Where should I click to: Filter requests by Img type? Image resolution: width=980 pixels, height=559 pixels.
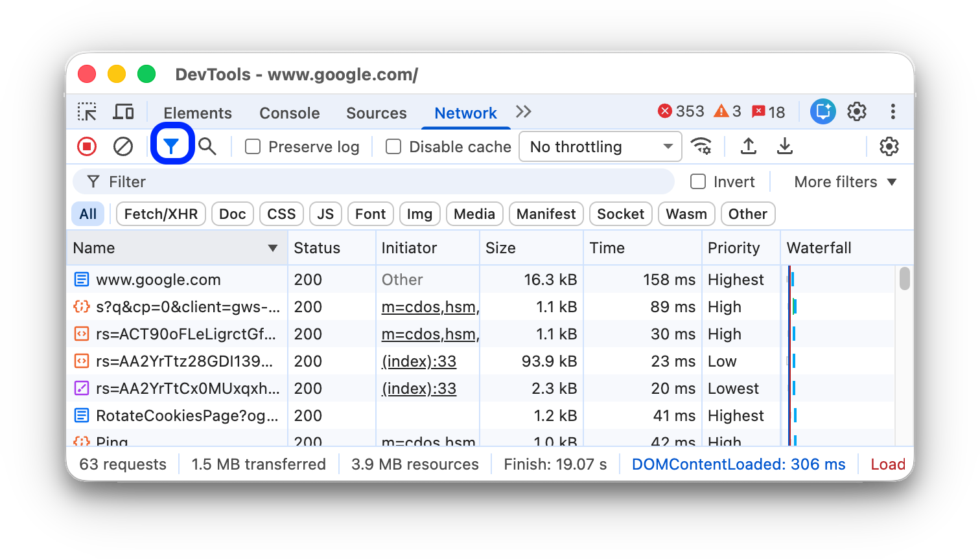tap(420, 214)
